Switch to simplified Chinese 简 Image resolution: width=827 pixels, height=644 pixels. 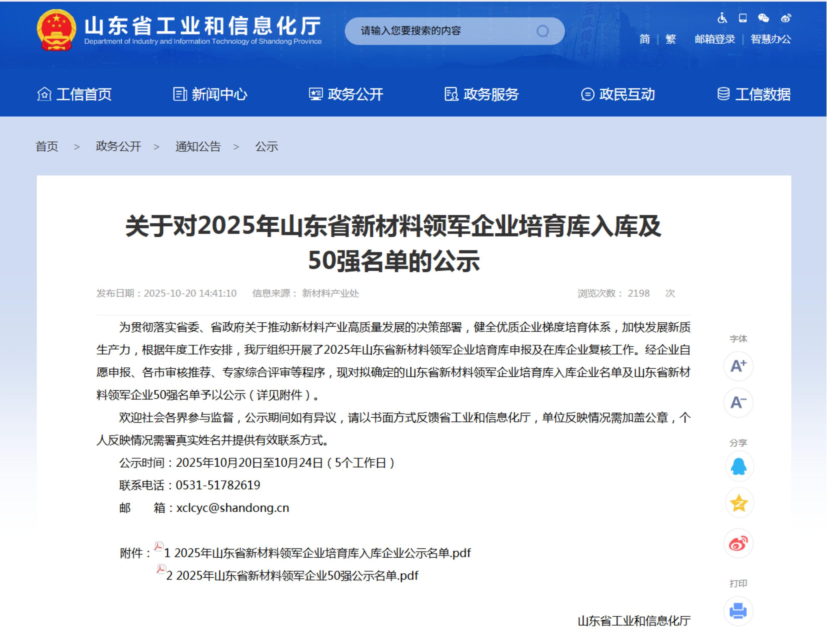point(644,39)
